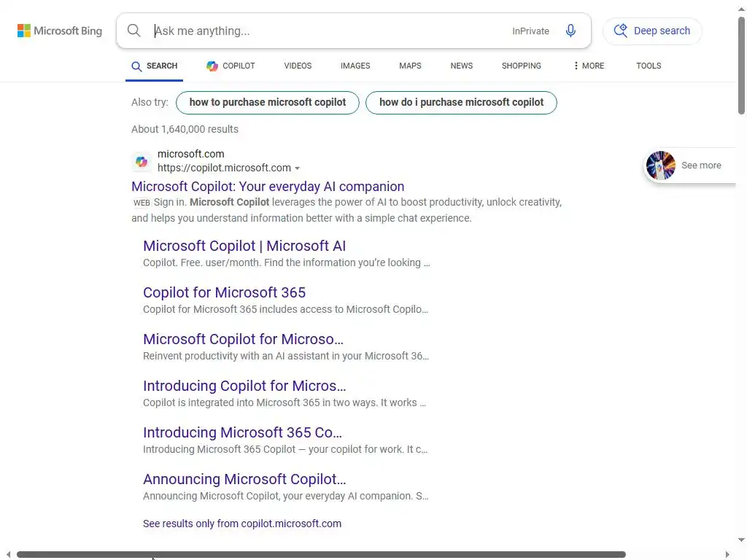This screenshot has height=560, width=747.
Task: Open the TOOLS option
Action: [x=649, y=66]
